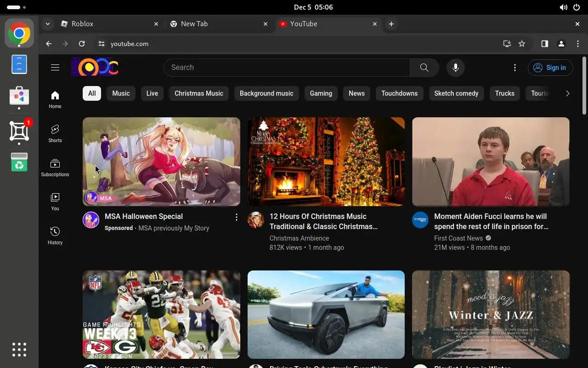
Task: Click the browser back arrow
Action: click(x=49, y=44)
